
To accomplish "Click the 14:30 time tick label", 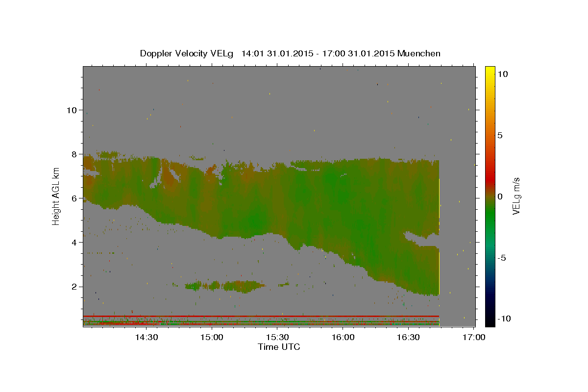I will click(x=146, y=337).
